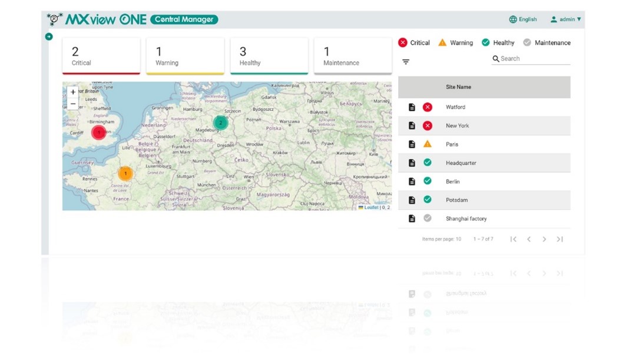Go to the last page
This screenshot has width=626, height=364.
coord(559,239)
